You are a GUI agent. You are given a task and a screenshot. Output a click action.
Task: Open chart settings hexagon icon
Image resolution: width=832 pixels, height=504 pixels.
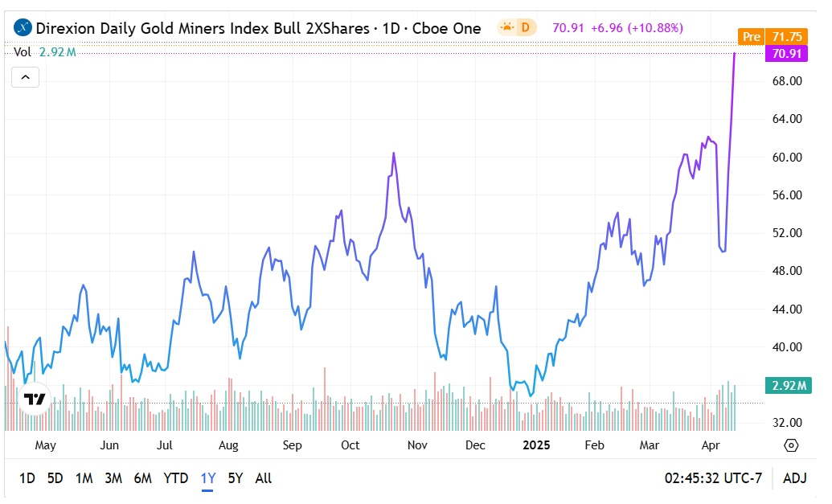point(790,445)
